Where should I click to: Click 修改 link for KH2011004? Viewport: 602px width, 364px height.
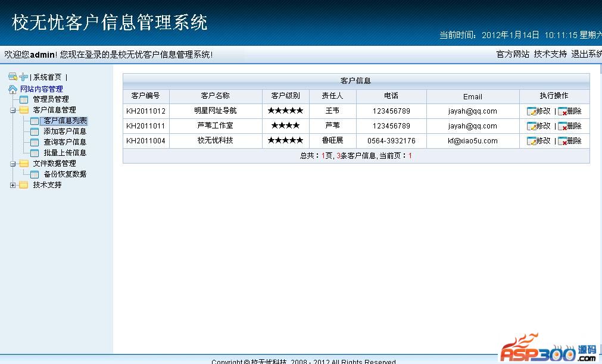(x=543, y=141)
